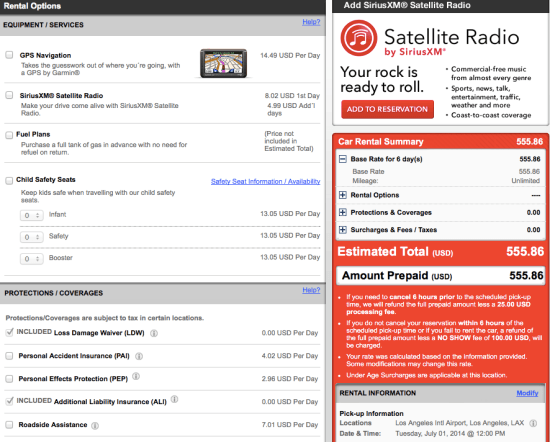Expand Protections & Coverages in summary
Image resolution: width=550 pixels, height=442 pixels.
pos(343,212)
